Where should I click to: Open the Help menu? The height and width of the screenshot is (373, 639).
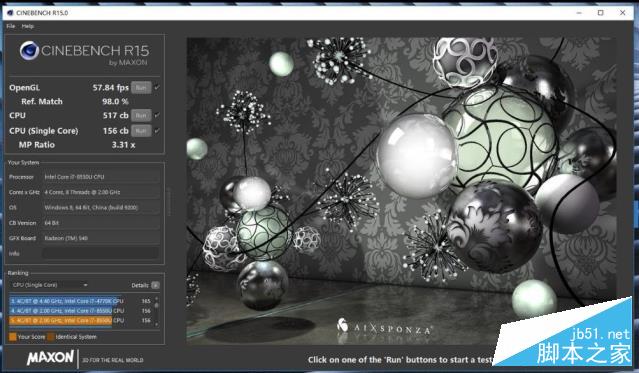28,26
